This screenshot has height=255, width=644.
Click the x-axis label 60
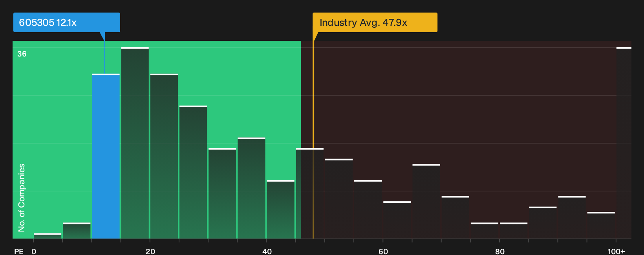pos(383,251)
